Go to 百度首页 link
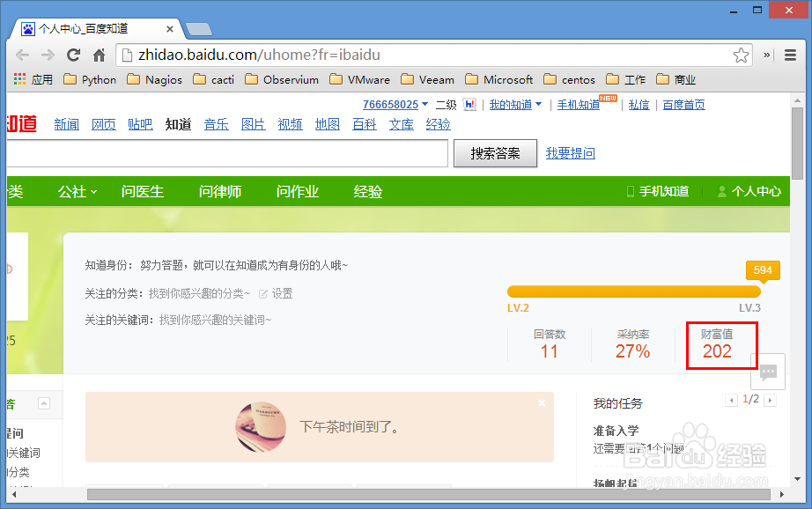 [683, 105]
